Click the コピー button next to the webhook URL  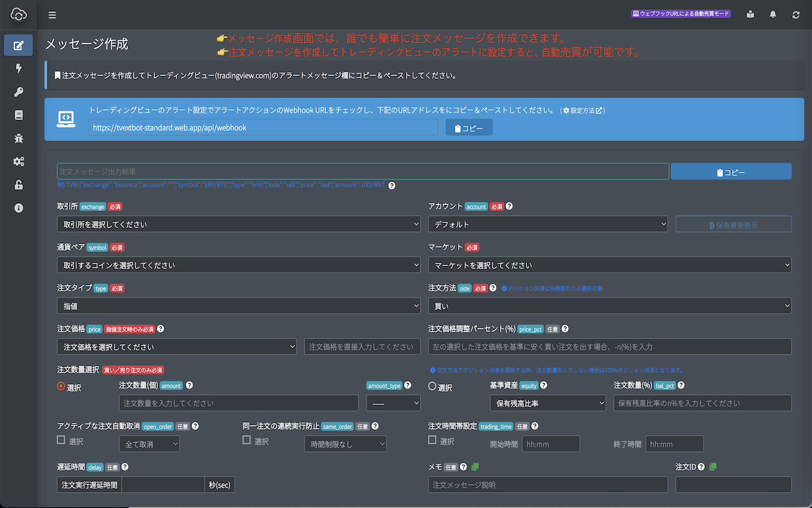point(468,127)
